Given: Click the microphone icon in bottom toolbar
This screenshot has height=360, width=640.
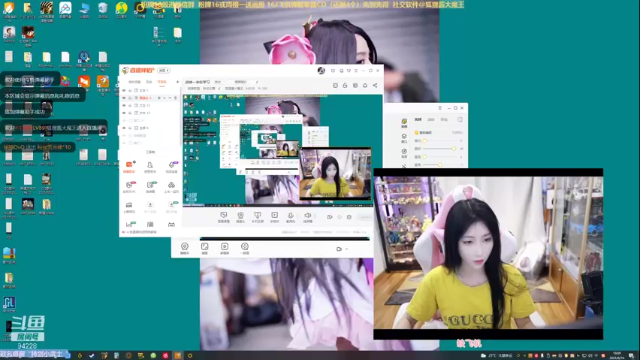Looking at the screenshot, I should tap(291, 217).
